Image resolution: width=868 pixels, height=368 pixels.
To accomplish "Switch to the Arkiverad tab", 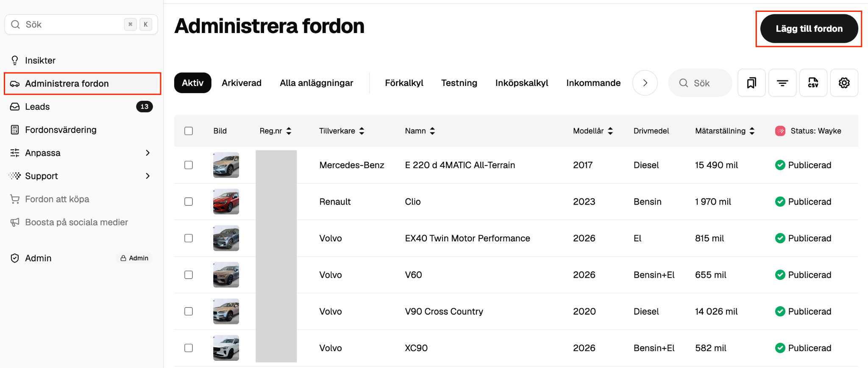I will point(242,83).
